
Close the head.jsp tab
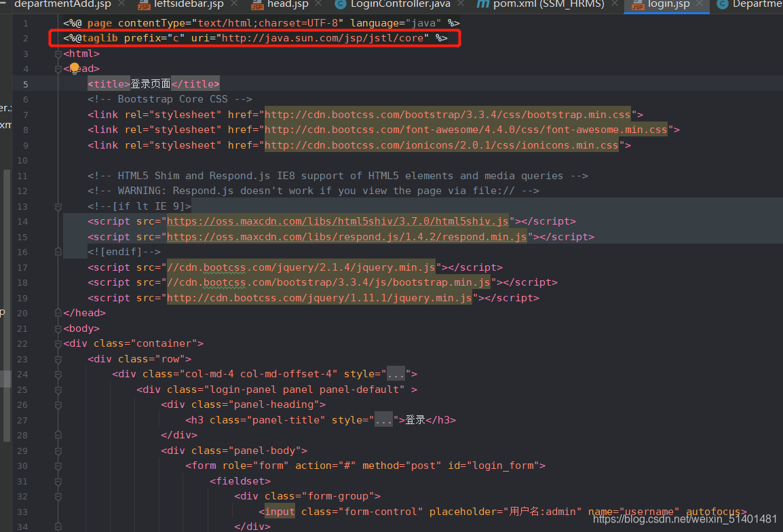318,4
